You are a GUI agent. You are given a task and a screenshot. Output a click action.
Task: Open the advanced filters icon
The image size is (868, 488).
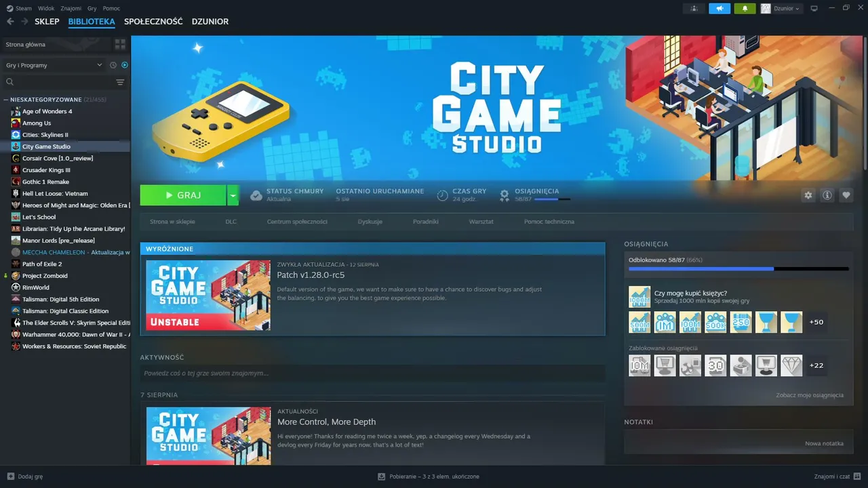[x=120, y=82]
